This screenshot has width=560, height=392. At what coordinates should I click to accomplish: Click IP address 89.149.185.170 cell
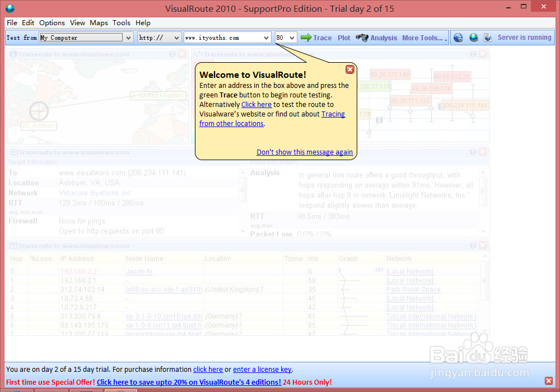coord(85,325)
